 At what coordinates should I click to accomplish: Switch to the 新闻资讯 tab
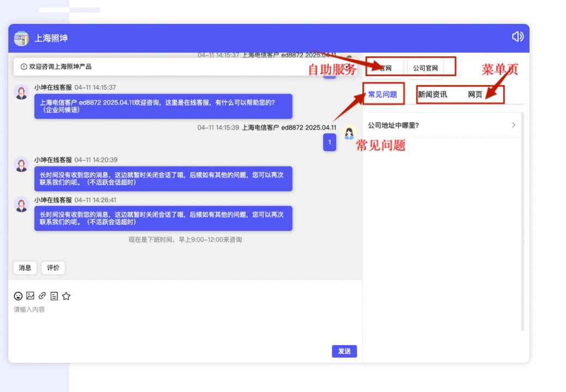[x=433, y=95]
